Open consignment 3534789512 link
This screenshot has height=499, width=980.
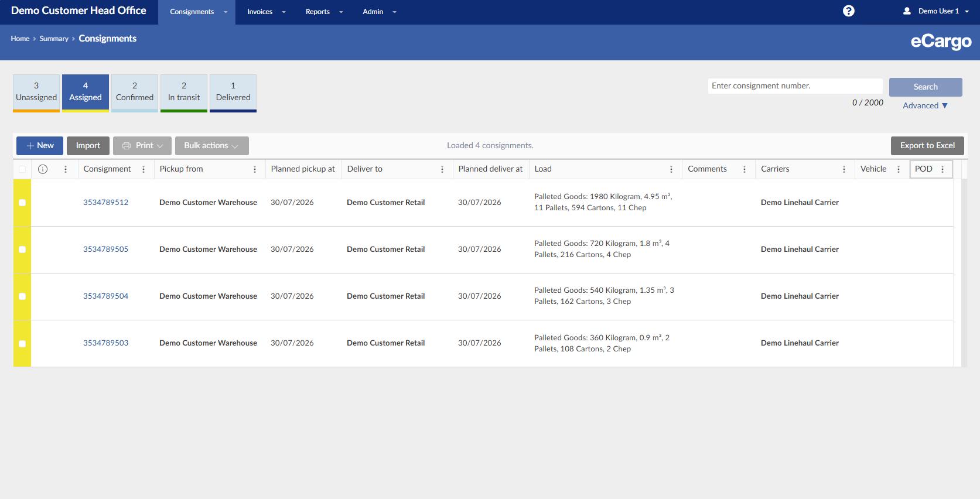(105, 203)
